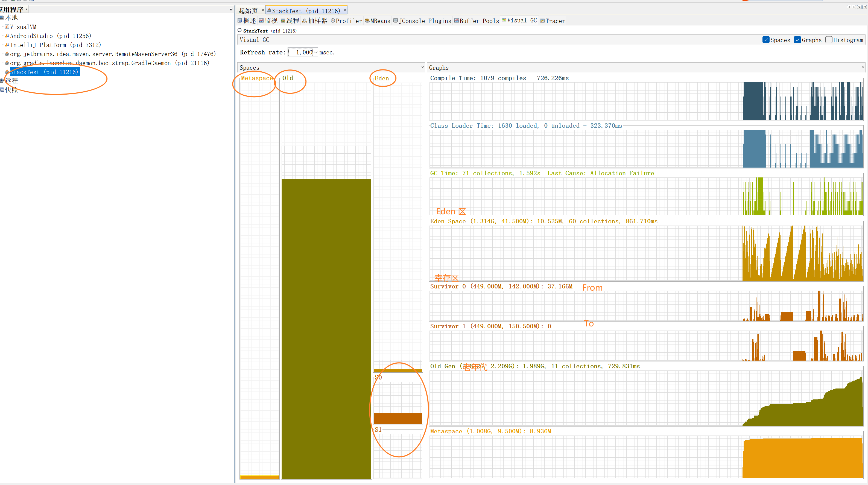Uncheck the Graphs checkbox

click(797, 40)
